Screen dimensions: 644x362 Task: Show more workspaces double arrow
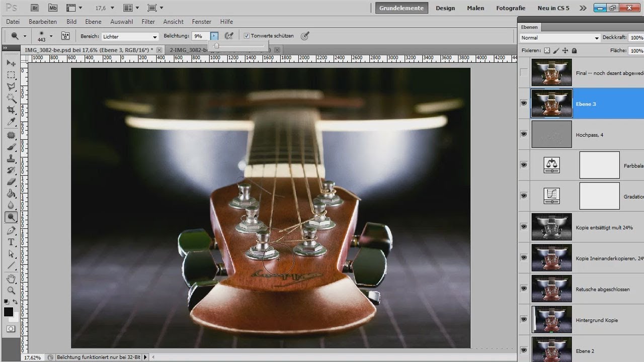coord(583,8)
